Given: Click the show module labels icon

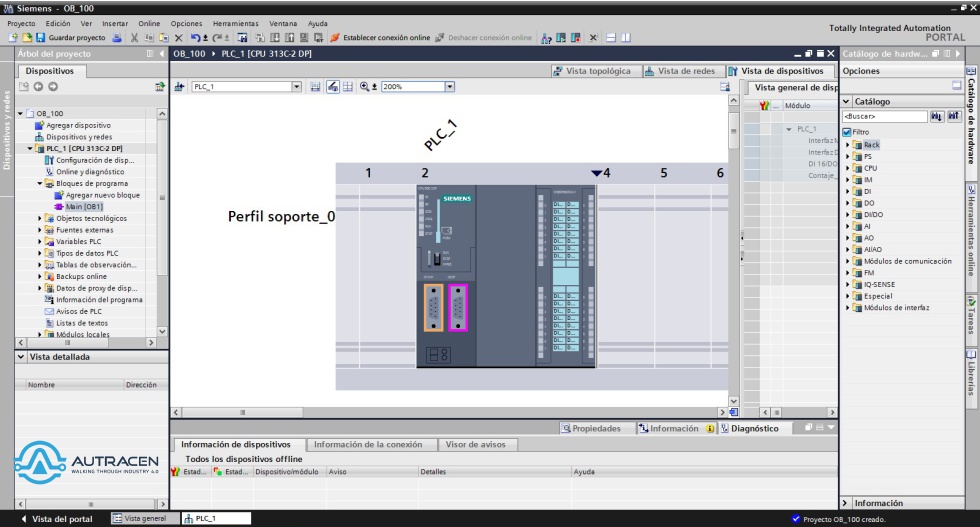Looking at the screenshot, I should click(x=333, y=86).
